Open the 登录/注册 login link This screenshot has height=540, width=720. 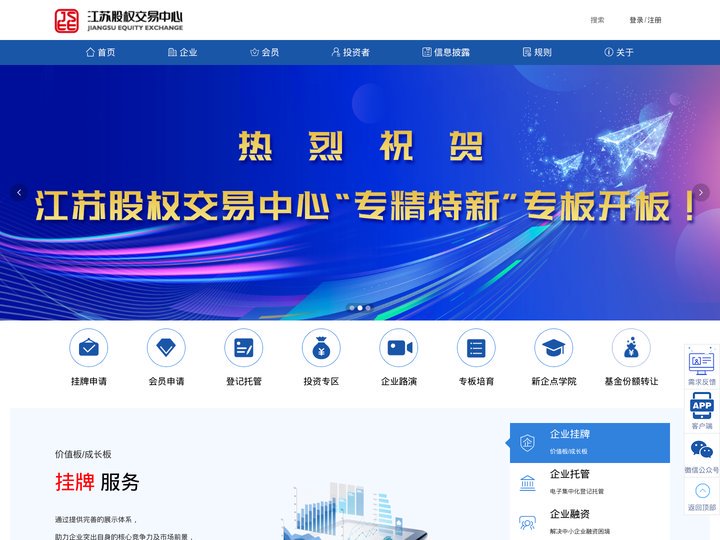645,20
